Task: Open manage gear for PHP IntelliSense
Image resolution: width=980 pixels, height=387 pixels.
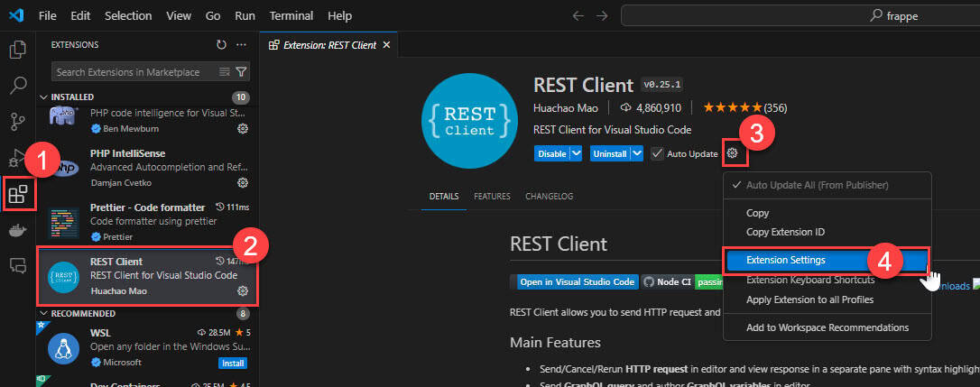Action: coord(243,182)
